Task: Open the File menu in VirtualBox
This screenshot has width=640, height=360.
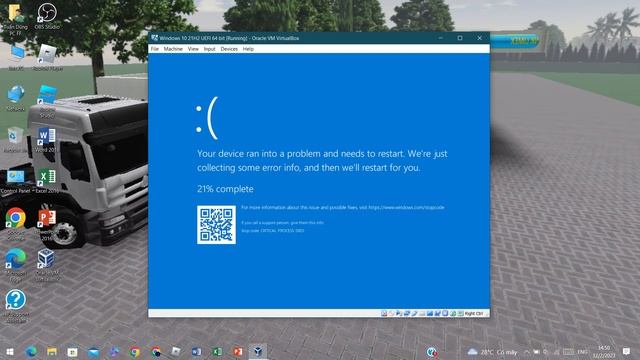Action: 155,49
